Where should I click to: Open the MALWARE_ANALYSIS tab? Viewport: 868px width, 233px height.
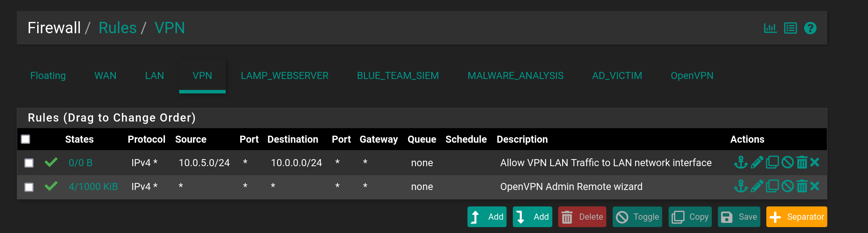pos(516,75)
